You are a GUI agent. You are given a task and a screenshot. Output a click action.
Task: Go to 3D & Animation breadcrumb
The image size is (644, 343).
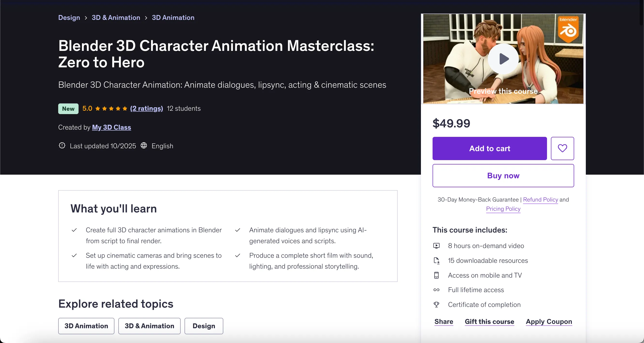116,18
